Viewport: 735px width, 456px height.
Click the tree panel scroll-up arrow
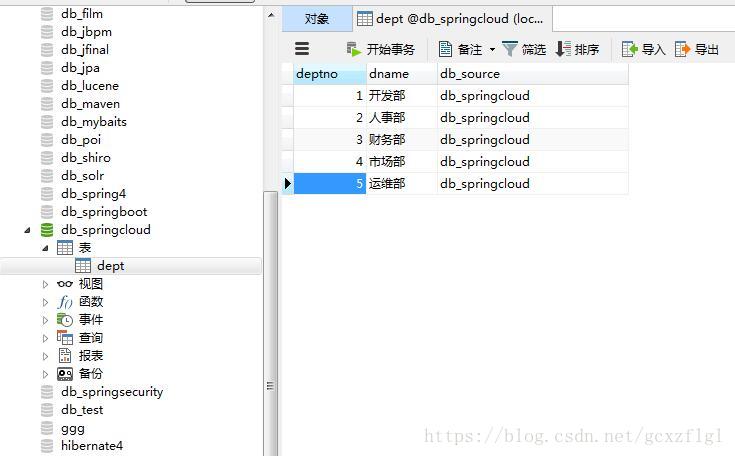pos(271,15)
